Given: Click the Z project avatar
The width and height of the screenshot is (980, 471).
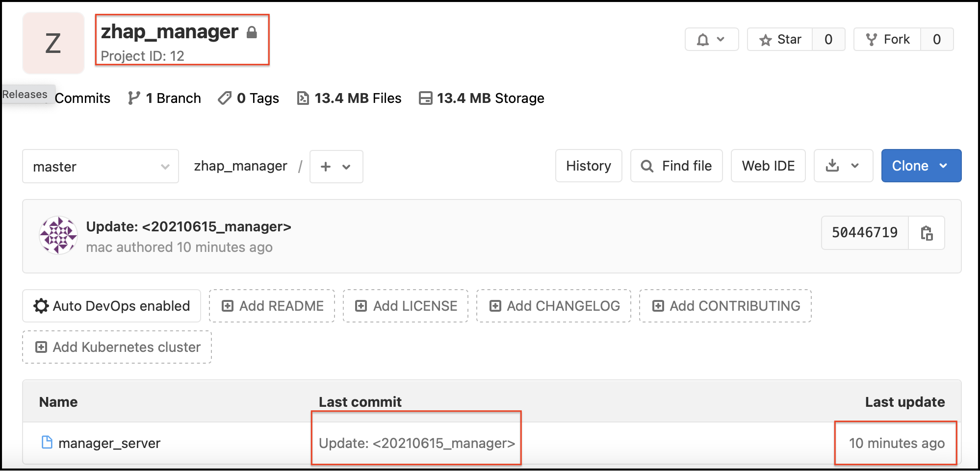Looking at the screenshot, I should (53, 43).
